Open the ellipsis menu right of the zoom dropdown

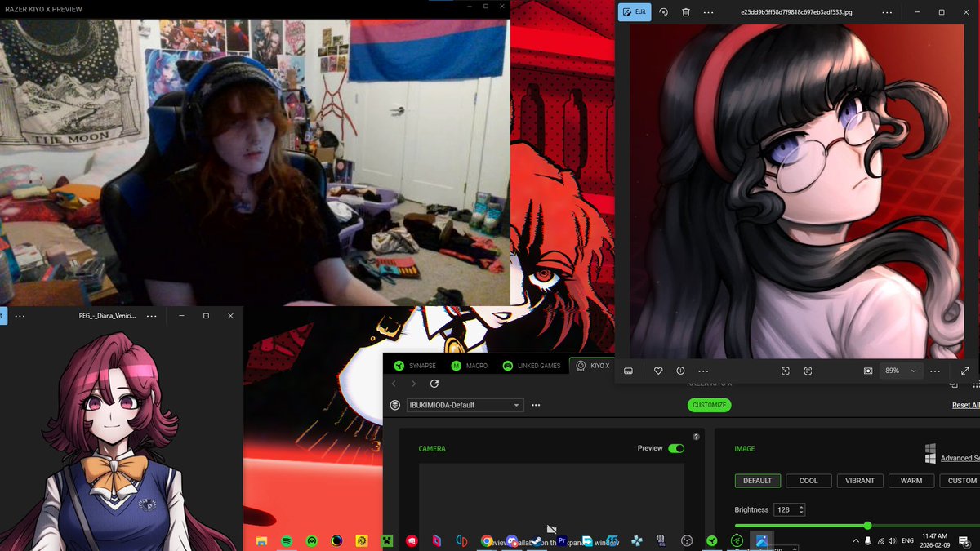pos(935,371)
